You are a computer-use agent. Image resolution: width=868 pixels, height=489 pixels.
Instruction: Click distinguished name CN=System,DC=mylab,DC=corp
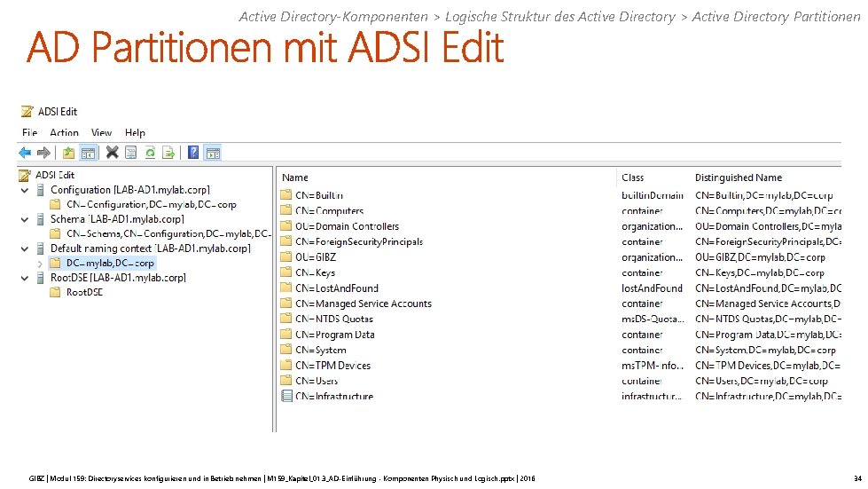765,350
